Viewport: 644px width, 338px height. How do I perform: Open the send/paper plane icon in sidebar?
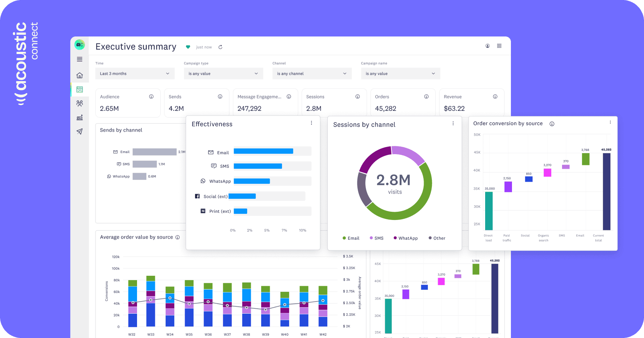[x=79, y=131]
